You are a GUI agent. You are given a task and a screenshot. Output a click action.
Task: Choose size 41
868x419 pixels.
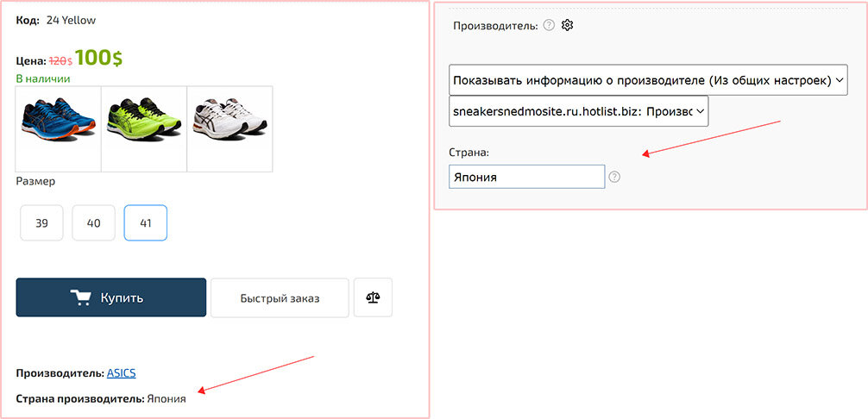146,223
